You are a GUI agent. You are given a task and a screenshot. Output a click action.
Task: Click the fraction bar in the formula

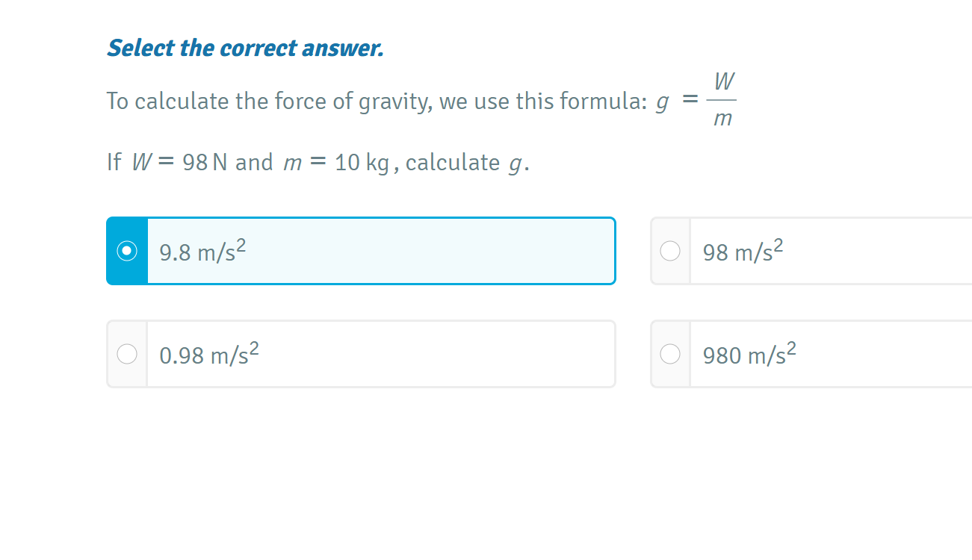tap(722, 100)
